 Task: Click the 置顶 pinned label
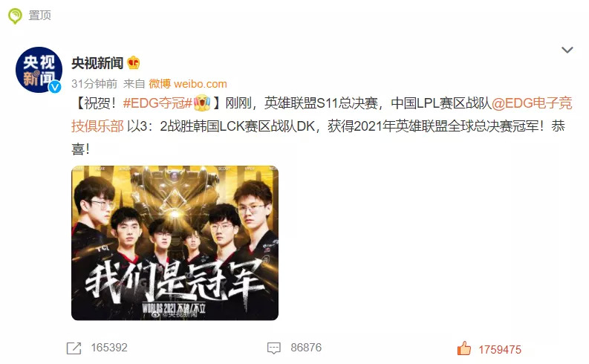pyautogui.click(x=40, y=16)
